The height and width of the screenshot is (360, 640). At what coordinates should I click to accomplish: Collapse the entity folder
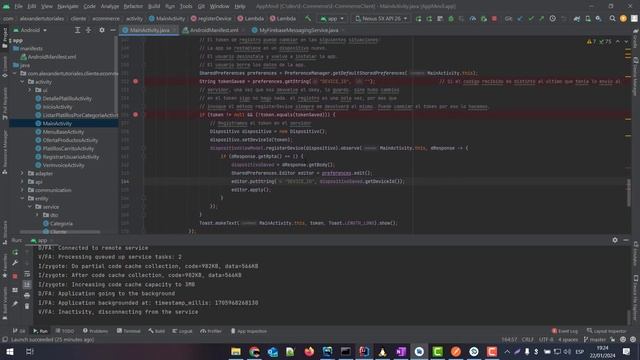(22, 198)
